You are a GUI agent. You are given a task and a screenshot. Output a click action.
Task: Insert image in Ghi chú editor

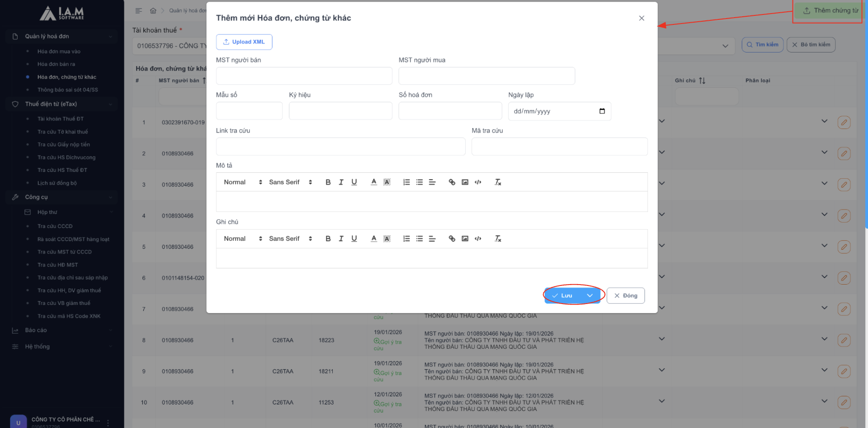465,239
